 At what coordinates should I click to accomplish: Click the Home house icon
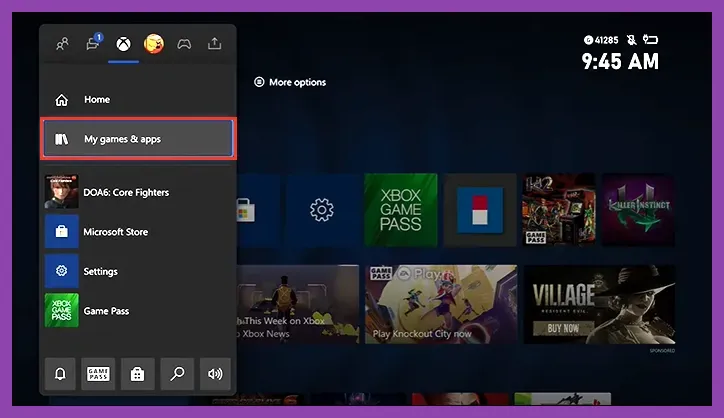click(61, 100)
